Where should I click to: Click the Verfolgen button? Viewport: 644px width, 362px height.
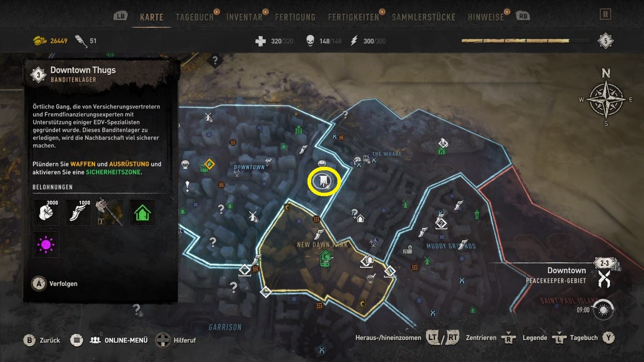[54, 284]
